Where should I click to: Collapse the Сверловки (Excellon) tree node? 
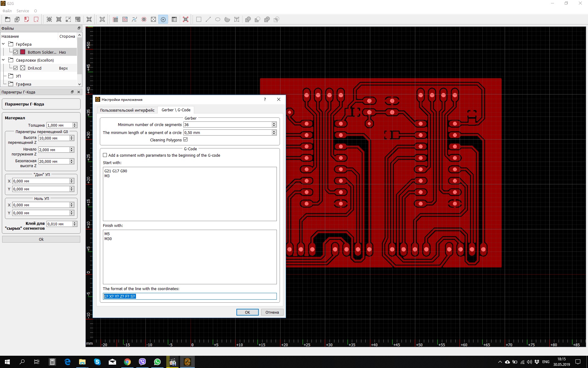(x=3, y=60)
